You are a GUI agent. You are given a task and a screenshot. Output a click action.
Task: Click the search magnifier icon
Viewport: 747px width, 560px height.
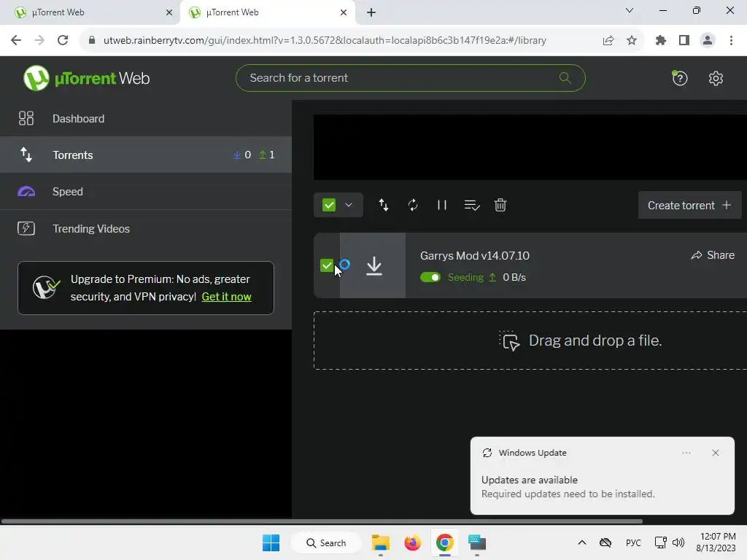point(565,77)
